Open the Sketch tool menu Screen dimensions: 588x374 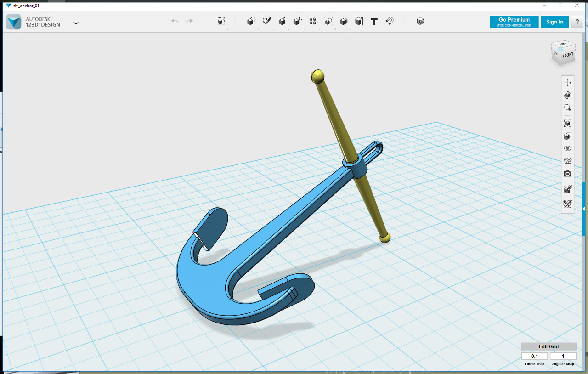coord(267,21)
